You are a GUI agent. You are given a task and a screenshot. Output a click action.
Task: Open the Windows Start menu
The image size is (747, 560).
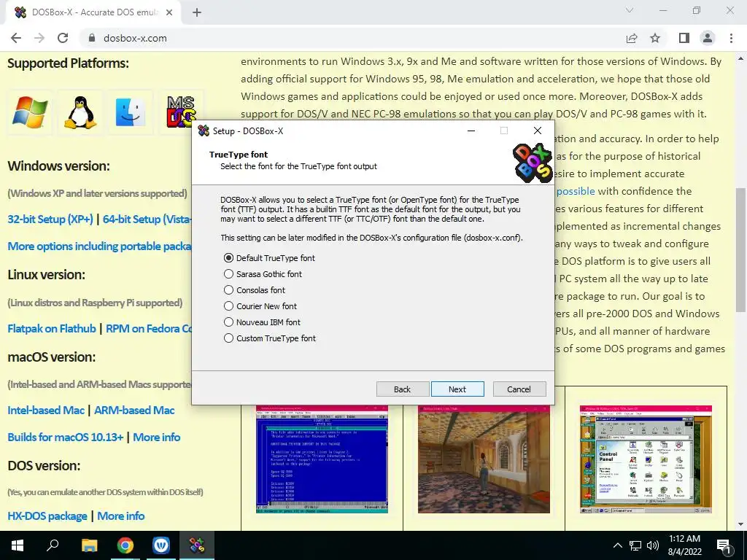(x=18, y=545)
